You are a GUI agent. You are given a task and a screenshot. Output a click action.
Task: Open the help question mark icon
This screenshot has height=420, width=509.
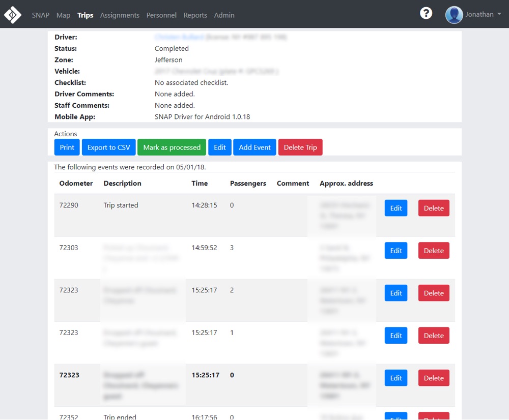pos(426,14)
